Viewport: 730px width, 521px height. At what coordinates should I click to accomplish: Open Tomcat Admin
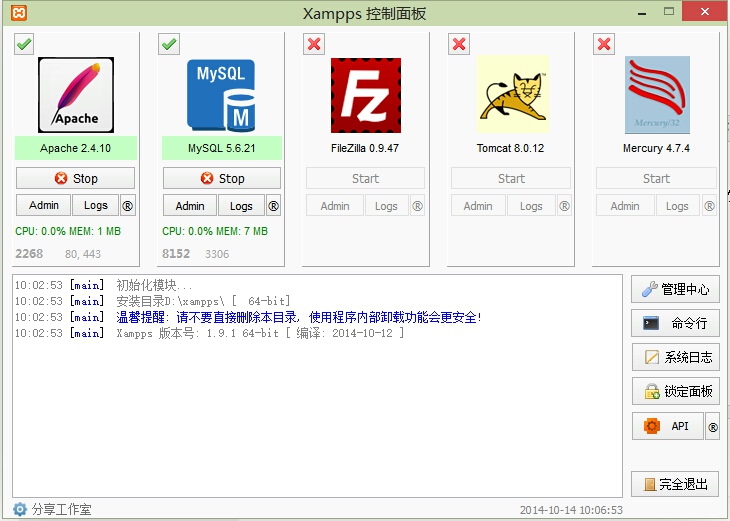(x=478, y=205)
